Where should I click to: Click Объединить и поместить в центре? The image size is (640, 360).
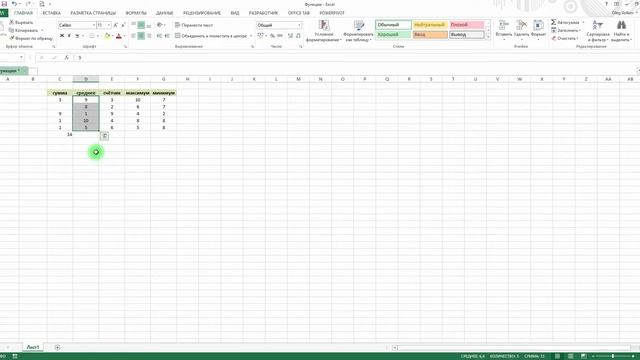(211, 36)
